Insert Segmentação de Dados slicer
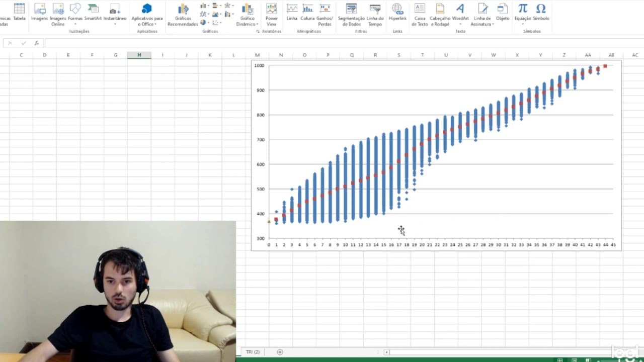Image resolution: width=644 pixels, height=362 pixels. coord(351,14)
